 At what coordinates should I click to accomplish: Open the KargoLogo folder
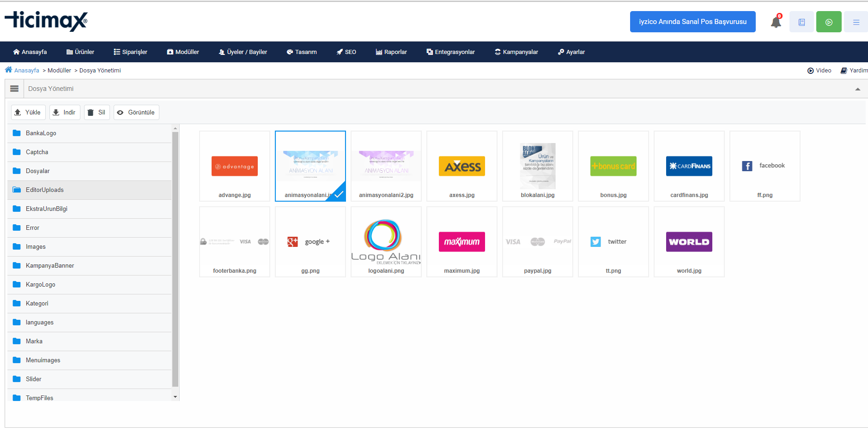(x=90, y=284)
